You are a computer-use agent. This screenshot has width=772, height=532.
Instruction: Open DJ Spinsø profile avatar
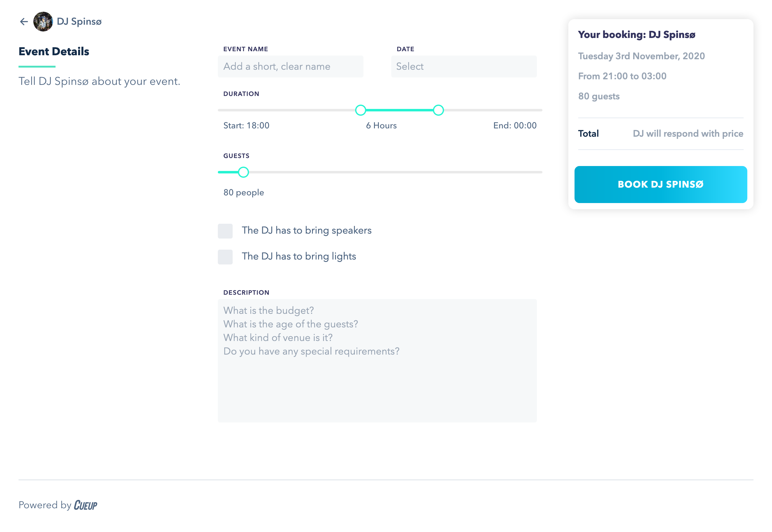[x=43, y=22]
